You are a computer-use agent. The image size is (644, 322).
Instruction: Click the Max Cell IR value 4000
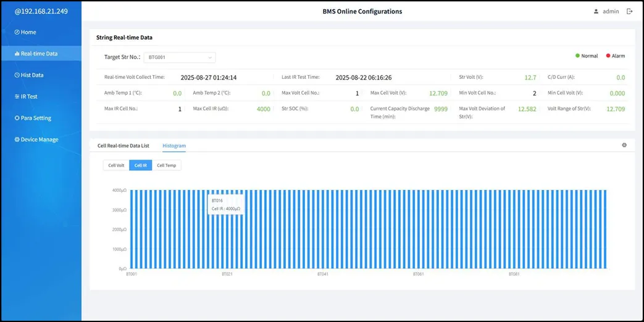click(263, 109)
